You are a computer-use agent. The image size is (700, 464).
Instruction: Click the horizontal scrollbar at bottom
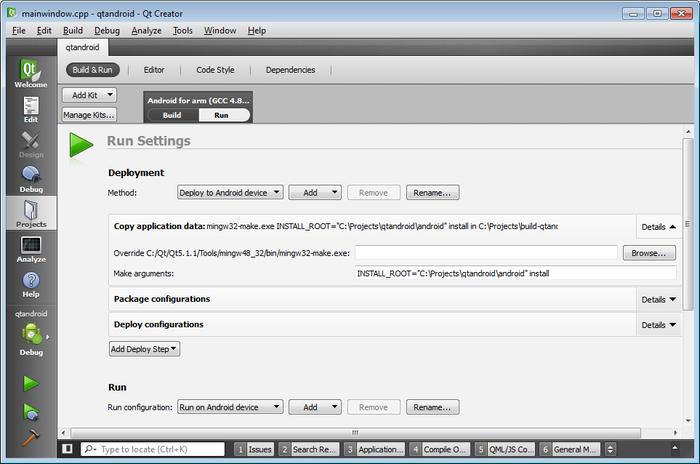(355, 432)
